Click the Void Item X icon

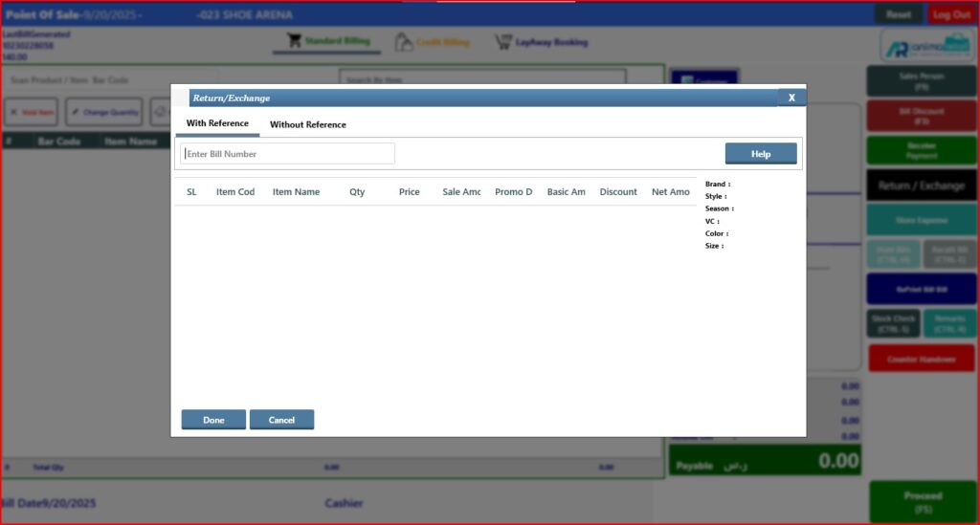tap(13, 112)
